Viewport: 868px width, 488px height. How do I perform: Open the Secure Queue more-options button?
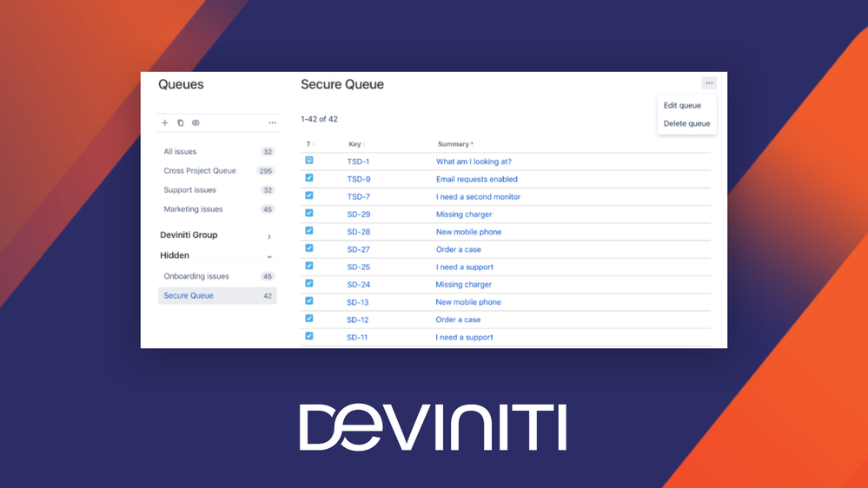coord(709,83)
